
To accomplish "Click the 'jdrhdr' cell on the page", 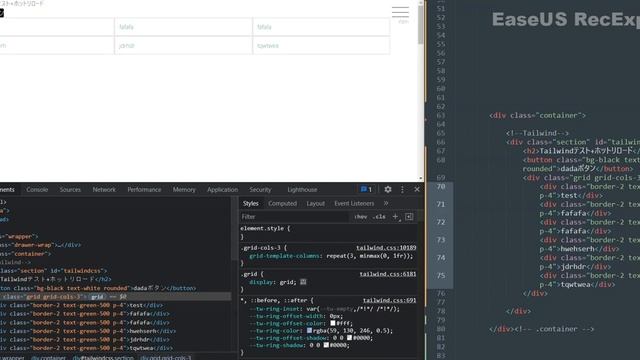I will (x=183, y=45).
